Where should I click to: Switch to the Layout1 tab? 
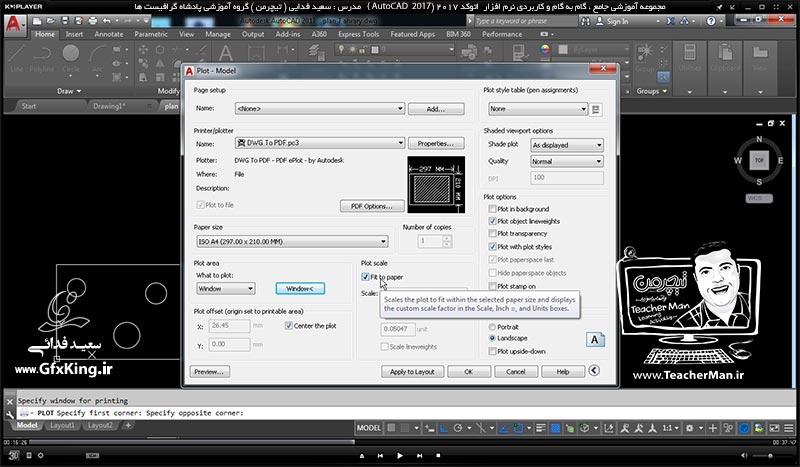click(x=62, y=425)
